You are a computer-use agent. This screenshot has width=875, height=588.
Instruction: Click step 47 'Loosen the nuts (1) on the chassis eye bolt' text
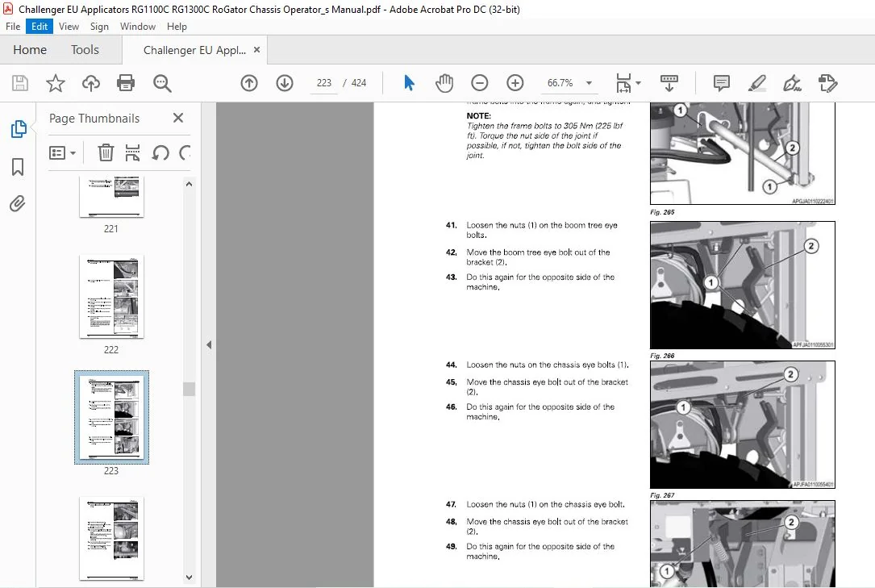[x=545, y=504]
